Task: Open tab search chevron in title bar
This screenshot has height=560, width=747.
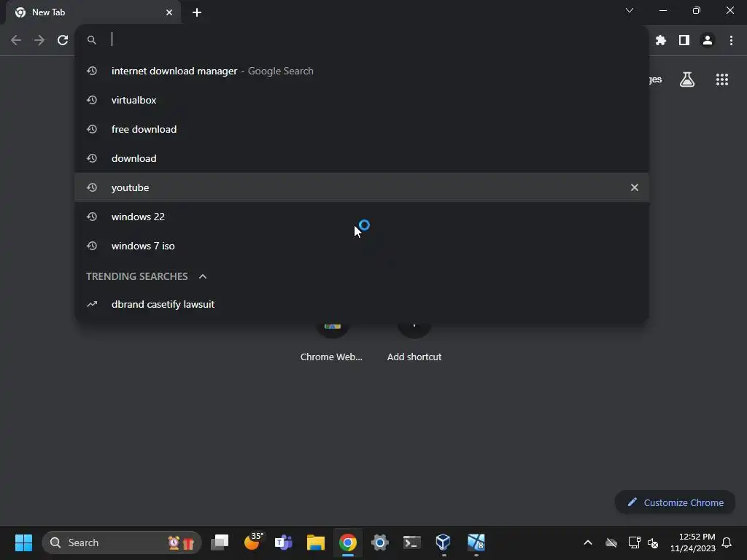Action: [x=630, y=10]
